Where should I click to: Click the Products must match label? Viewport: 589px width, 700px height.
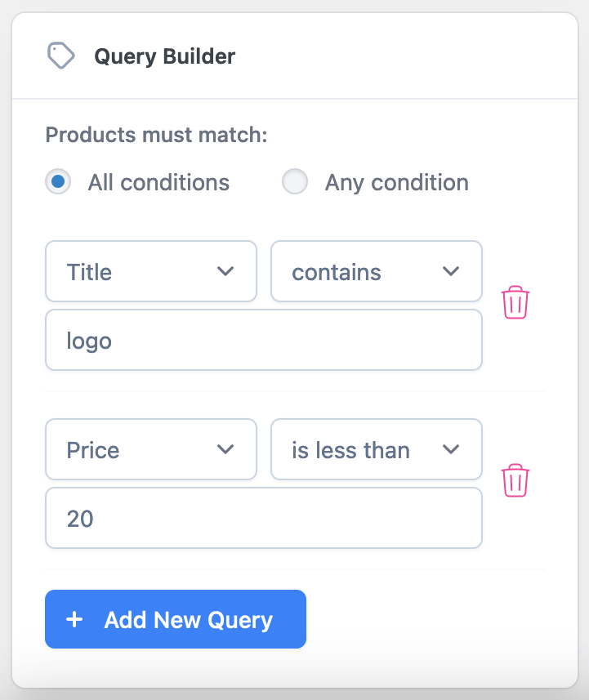(x=157, y=135)
